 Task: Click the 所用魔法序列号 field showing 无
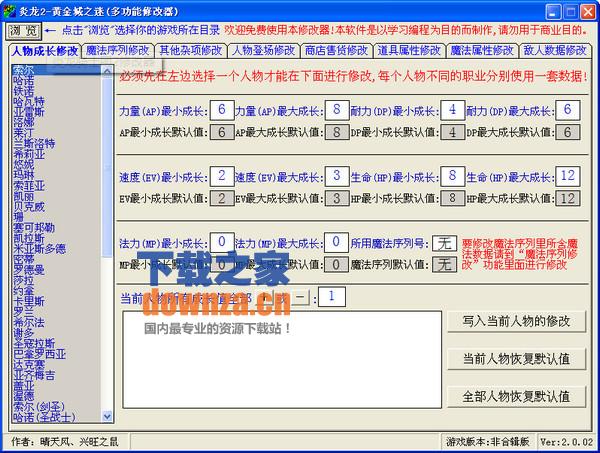pyautogui.click(x=445, y=243)
